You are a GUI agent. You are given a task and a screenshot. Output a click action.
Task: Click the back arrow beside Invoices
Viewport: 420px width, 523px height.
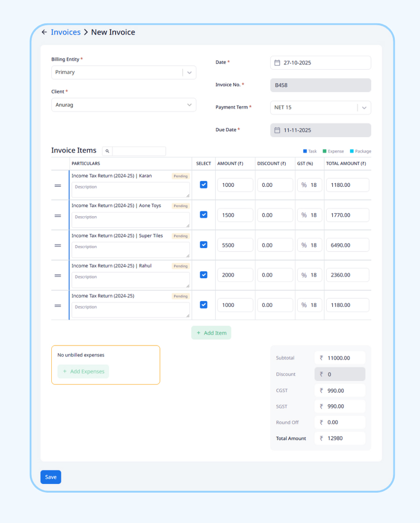coord(44,32)
